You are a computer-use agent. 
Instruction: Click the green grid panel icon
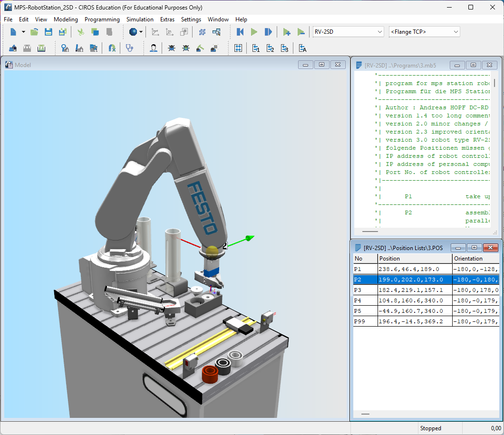[x=41, y=48]
